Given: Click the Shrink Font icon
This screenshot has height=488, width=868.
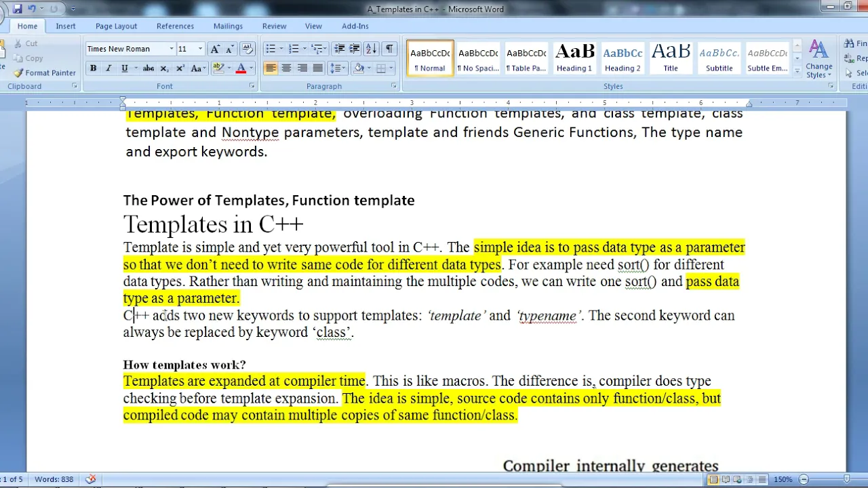Looking at the screenshot, I should pyautogui.click(x=229, y=49).
